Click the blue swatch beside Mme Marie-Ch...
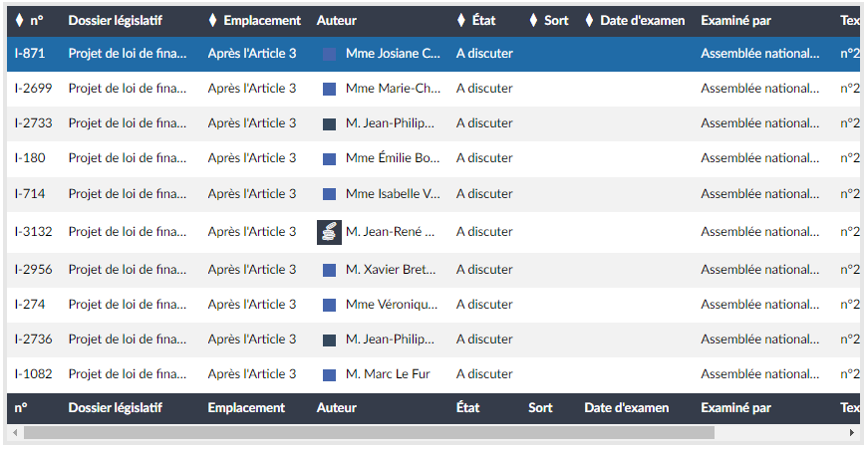Viewport: 868px width, 451px height. pyautogui.click(x=329, y=89)
